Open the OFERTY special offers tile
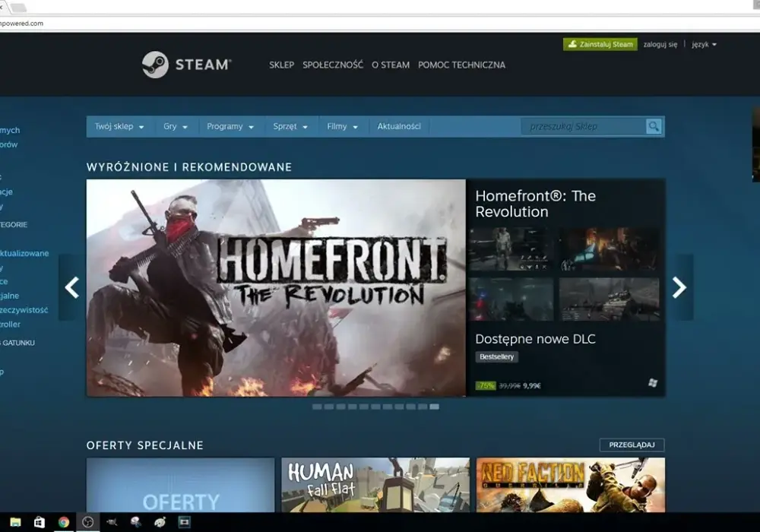 point(180,485)
